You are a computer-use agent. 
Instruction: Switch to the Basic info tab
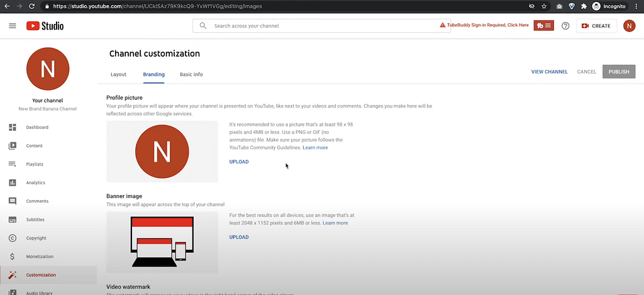pos(191,74)
